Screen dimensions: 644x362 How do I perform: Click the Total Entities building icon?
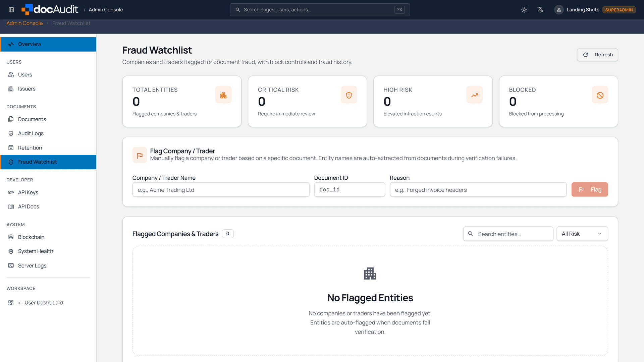tap(223, 95)
